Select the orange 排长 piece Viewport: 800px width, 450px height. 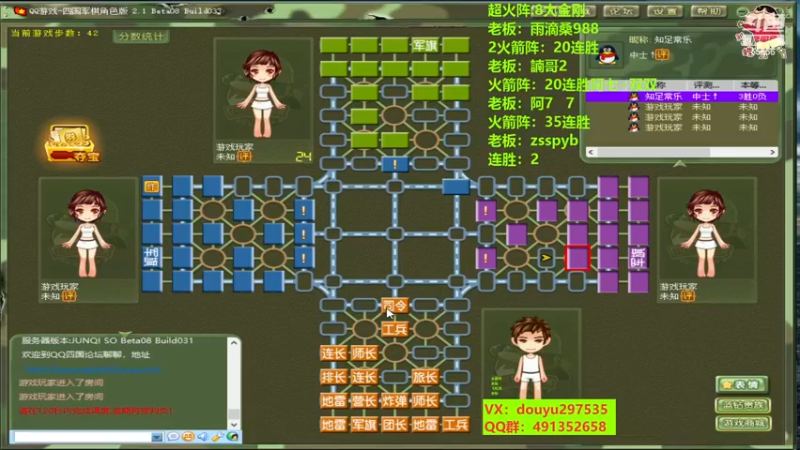334,377
